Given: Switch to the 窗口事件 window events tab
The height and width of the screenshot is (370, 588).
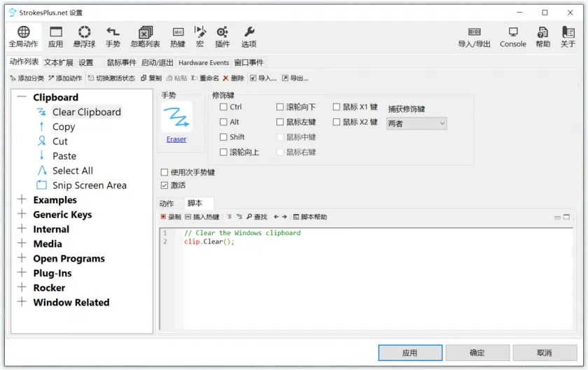Looking at the screenshot, I should pyautogui.click(x=248, y=62).
